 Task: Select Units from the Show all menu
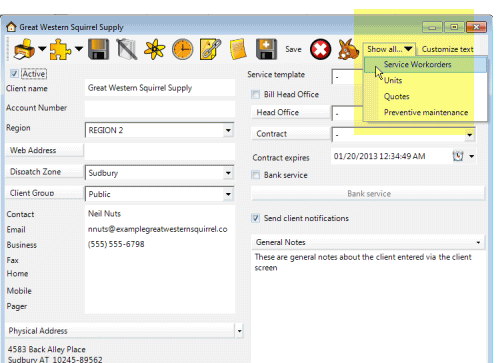pyautogui.click(x=425, y=80)
